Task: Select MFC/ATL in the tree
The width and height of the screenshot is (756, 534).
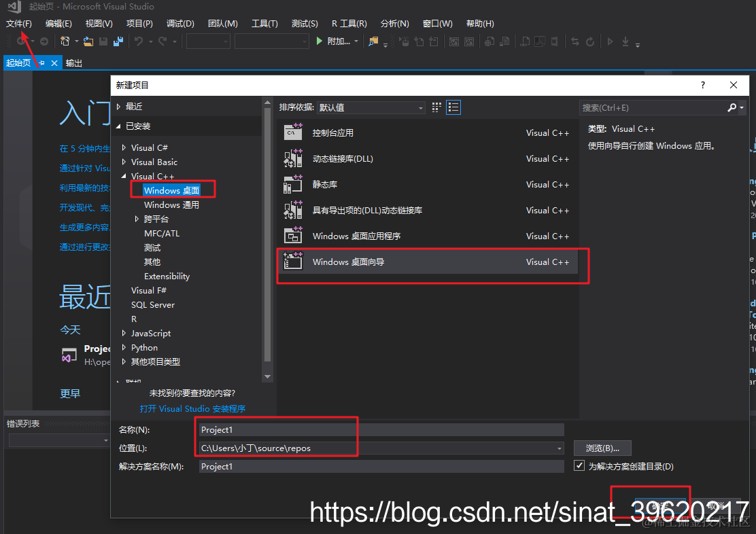Action: pos(162,234)
